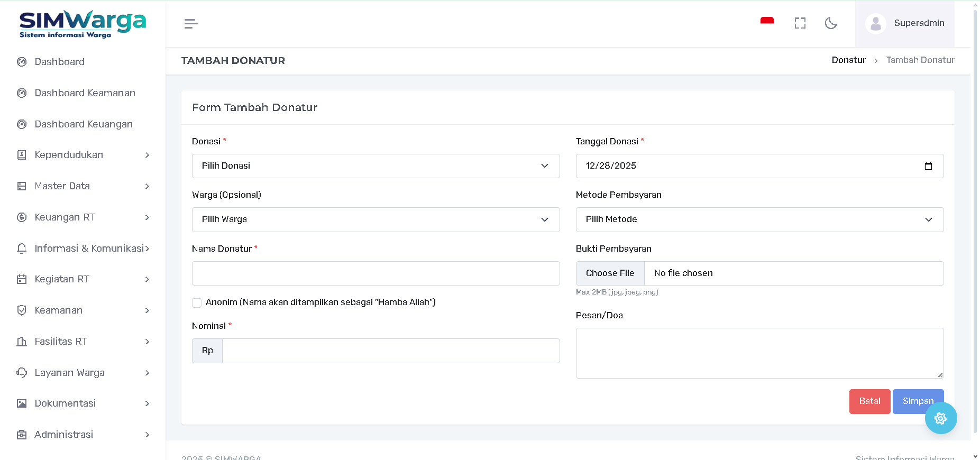
Task: Open the Pilih Donasi dropdown
Action: point(375,166)
